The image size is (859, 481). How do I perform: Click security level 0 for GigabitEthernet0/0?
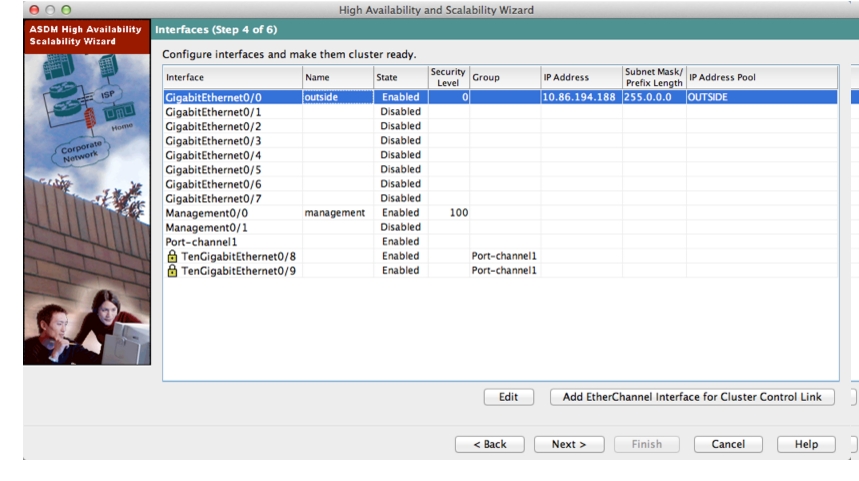pos(448,97)
